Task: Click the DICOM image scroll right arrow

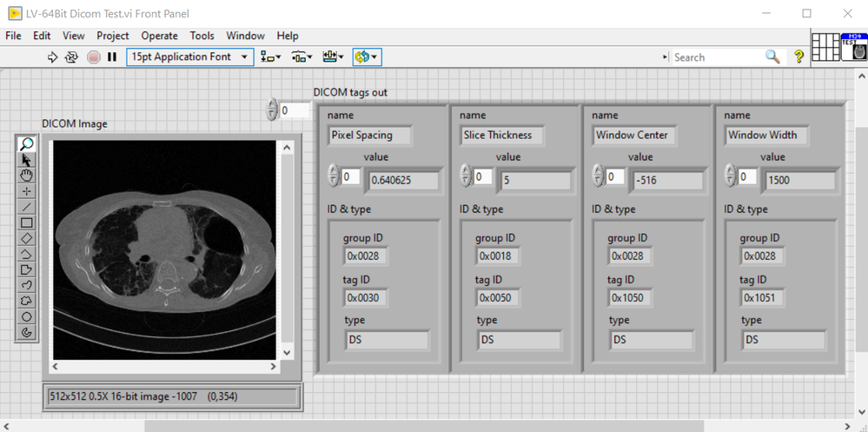Action: pyautogui.click(x=273, y=366)
